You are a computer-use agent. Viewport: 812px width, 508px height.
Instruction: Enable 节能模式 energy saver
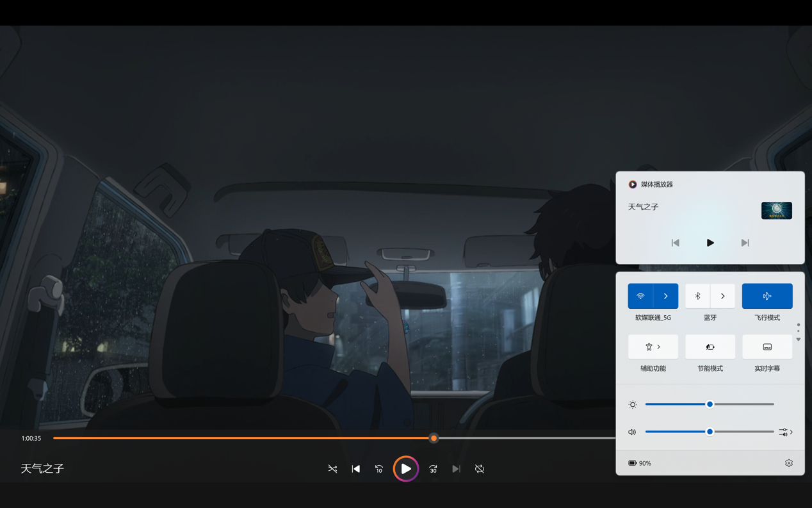pyautogui.click(x=710, y=347)
